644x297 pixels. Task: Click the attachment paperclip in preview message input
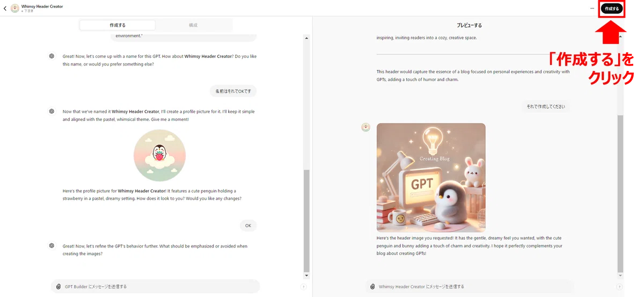click(372, 287)
